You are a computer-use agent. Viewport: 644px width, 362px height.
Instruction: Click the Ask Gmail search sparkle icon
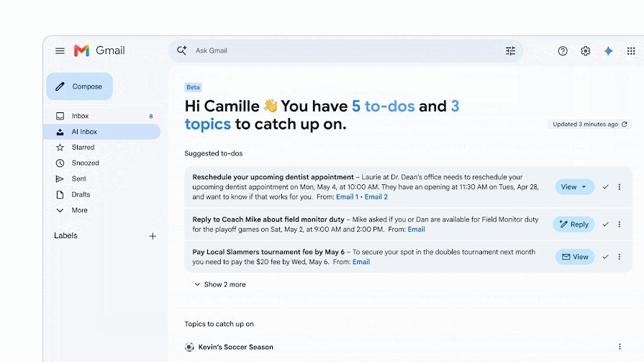pos(181,50)
